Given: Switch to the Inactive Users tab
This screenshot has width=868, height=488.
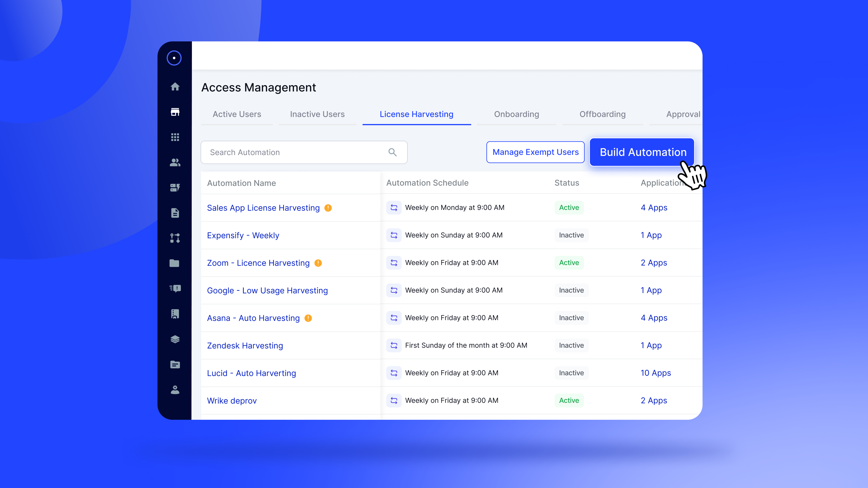Looking at the screenshot, I should click(x=317, y=115).
